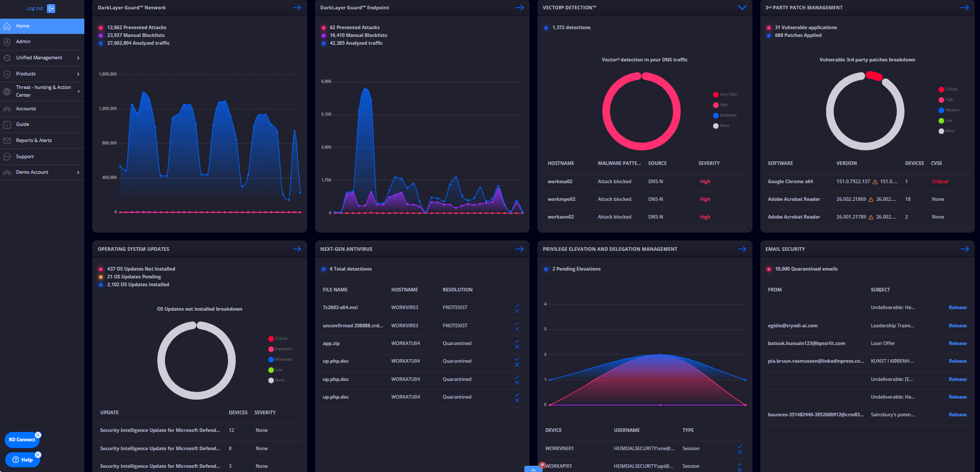Dismiss the RD Connect button with its X
The width and height of the screenshot is (980, 472).
point(38,435)
